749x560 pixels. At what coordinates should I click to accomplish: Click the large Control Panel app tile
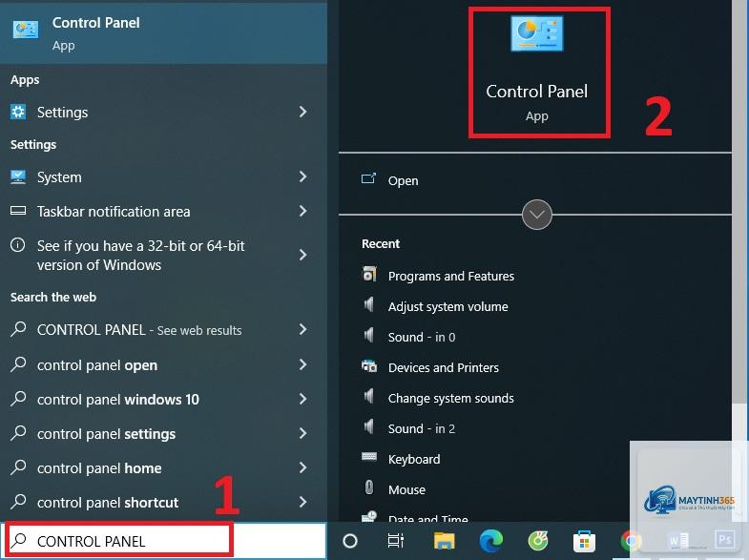tap(537, 72)
